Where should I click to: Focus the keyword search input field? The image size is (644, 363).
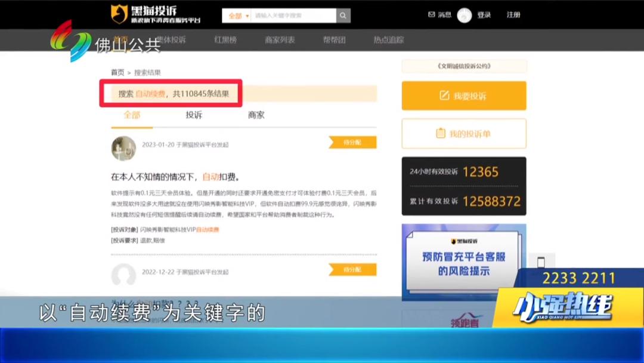[x=293, y=16]
